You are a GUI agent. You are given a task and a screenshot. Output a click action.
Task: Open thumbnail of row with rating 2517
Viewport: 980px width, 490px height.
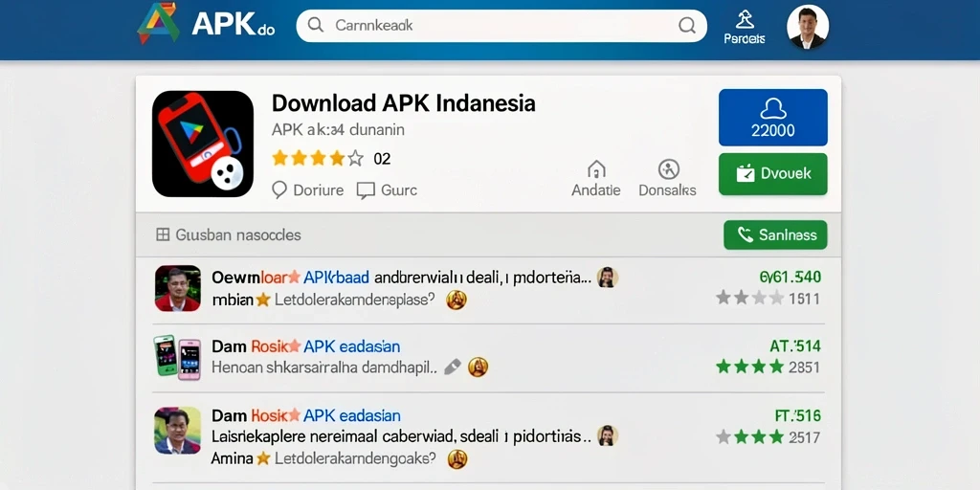(177, 430)
